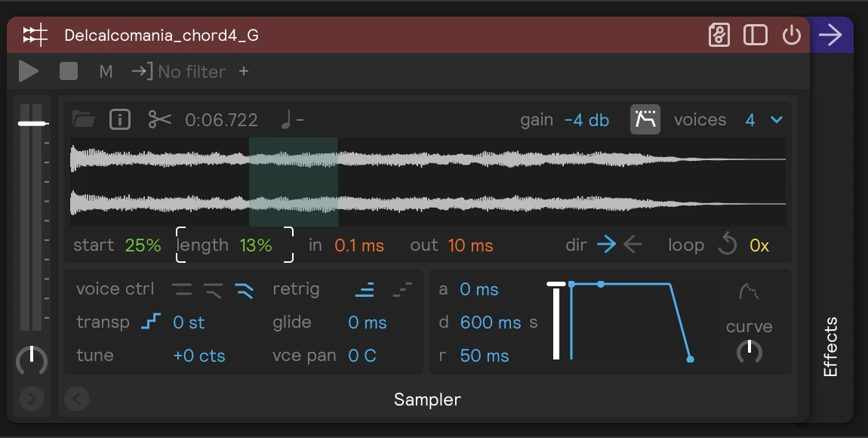Edit transpose value 0 st

tap(189, 322)
